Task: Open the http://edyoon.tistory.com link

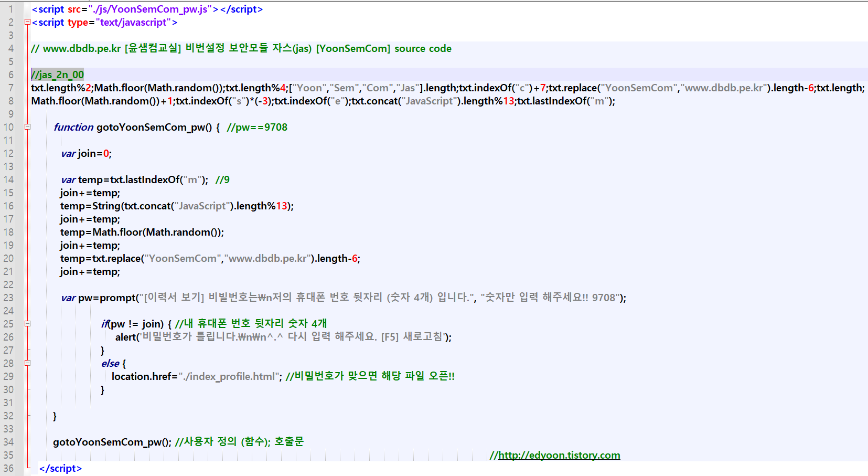Action: [x=559, y=455]
